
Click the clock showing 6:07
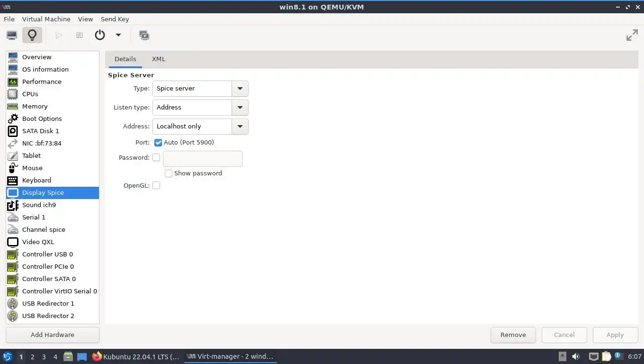[635, 356]
